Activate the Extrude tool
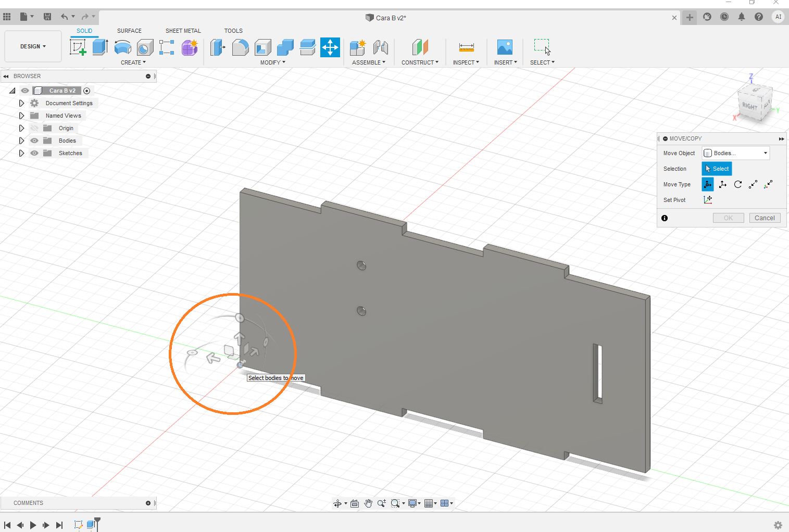This screenshot has height=532, width=789. coord(100,47)
